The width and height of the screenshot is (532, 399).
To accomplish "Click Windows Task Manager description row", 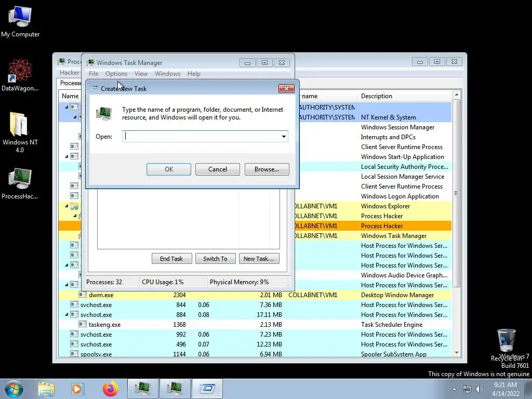I will 394,236.
